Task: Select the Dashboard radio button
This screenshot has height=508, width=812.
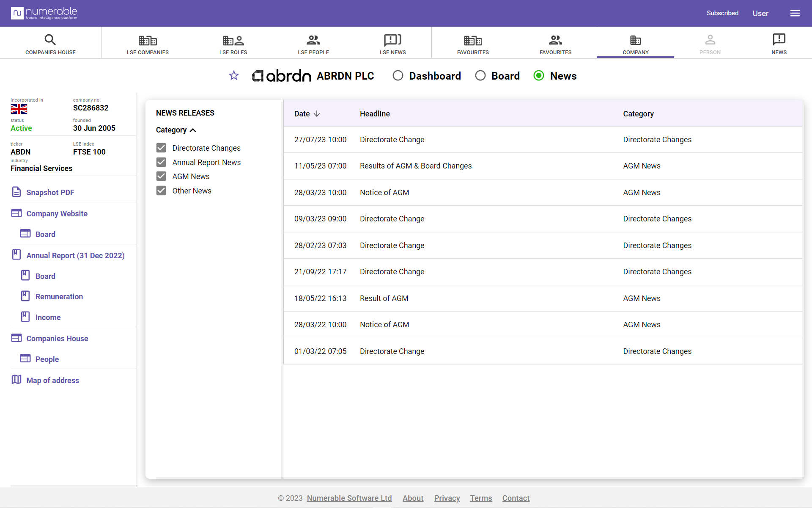Action: (398, 75)
